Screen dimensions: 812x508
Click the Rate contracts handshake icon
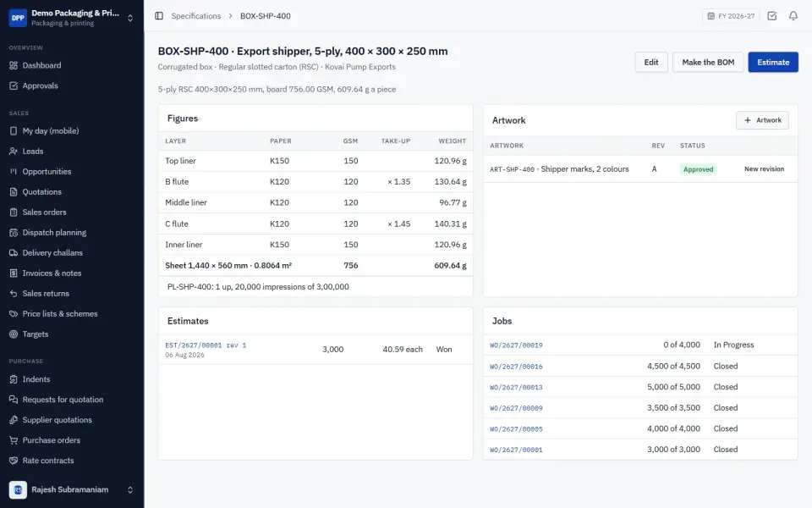(14, 461)
